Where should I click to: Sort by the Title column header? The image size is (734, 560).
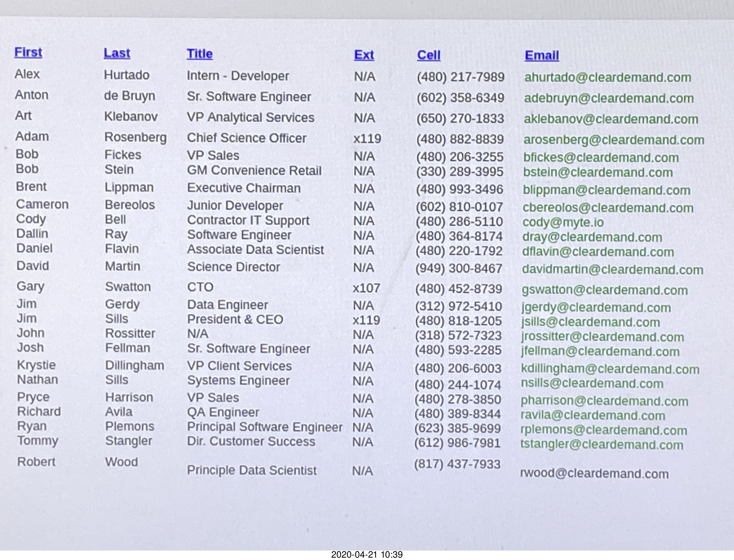200,54
